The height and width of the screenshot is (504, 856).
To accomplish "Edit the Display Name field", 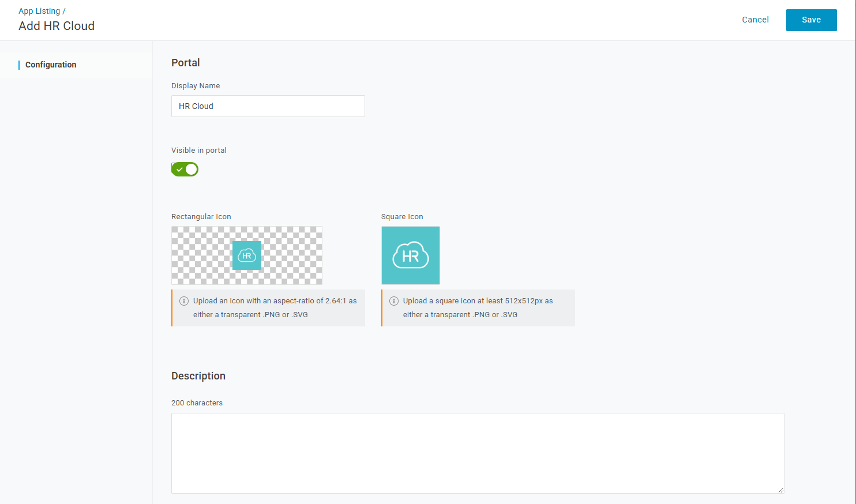I will coord(268,106).
